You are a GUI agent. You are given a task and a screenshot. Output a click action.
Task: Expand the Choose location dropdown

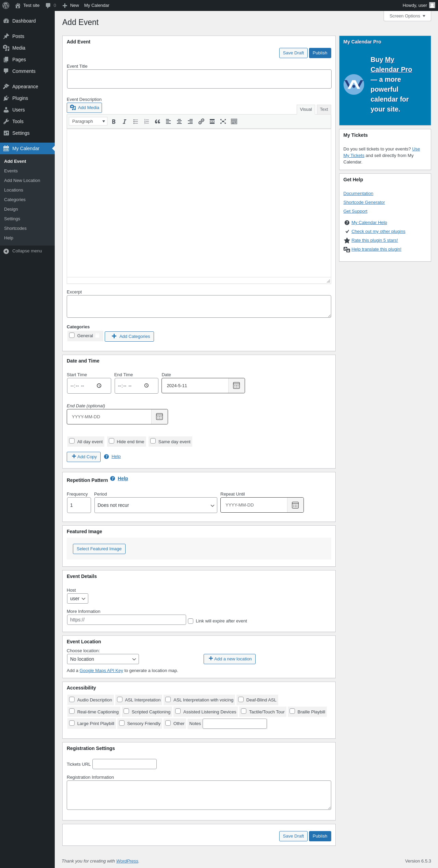click(103, 659)
